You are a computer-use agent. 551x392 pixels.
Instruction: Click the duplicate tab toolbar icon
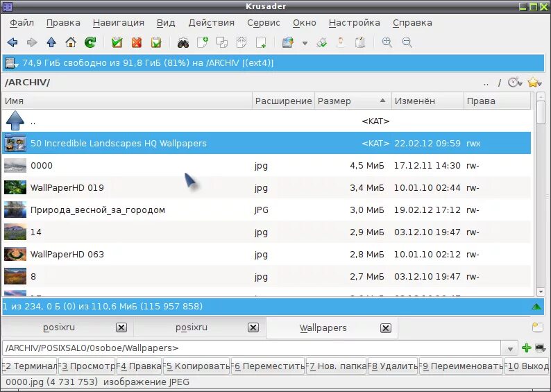click(x=222, y=42)
